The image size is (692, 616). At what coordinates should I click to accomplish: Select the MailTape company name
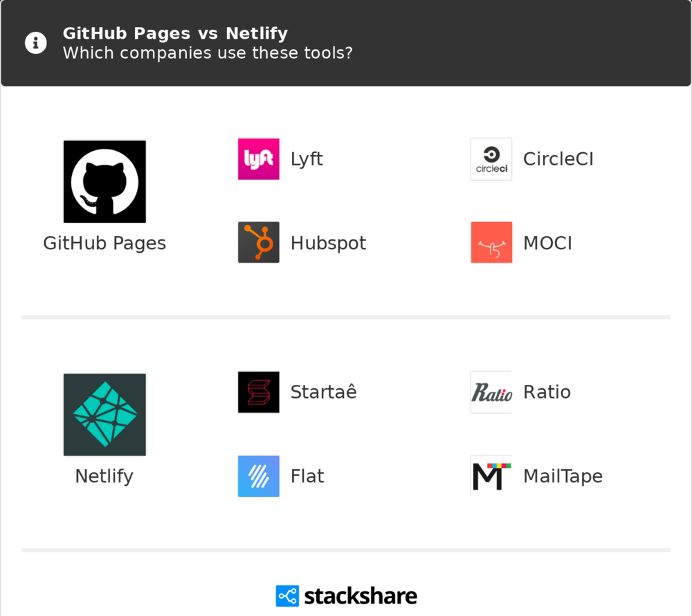563,476
